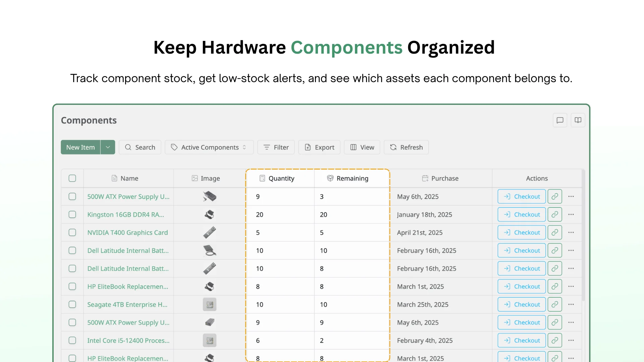This screenshot has height=362, width=644.
Task: Check the Seagate 4TB Enterprise row checkbox
Action: (x=72, y=304)
